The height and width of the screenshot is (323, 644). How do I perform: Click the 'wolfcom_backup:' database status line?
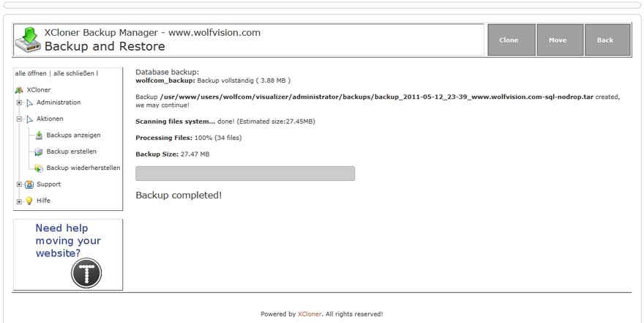[x=213, y=81]
